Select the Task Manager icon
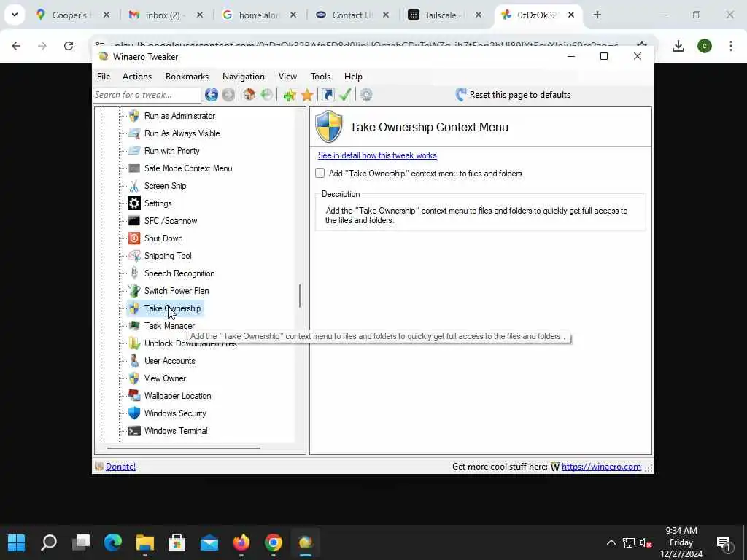This screenshot has height=560, width=747. (x=134, y=326)
